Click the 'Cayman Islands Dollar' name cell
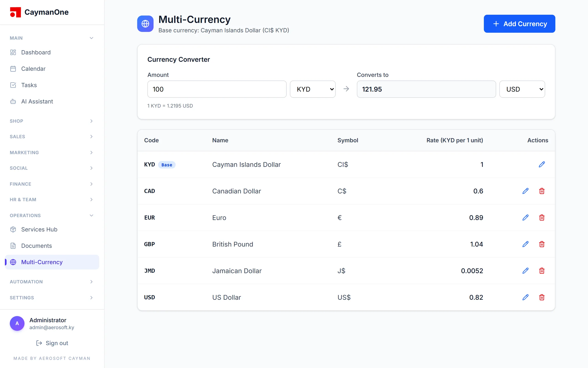 (x=246, y=164)
